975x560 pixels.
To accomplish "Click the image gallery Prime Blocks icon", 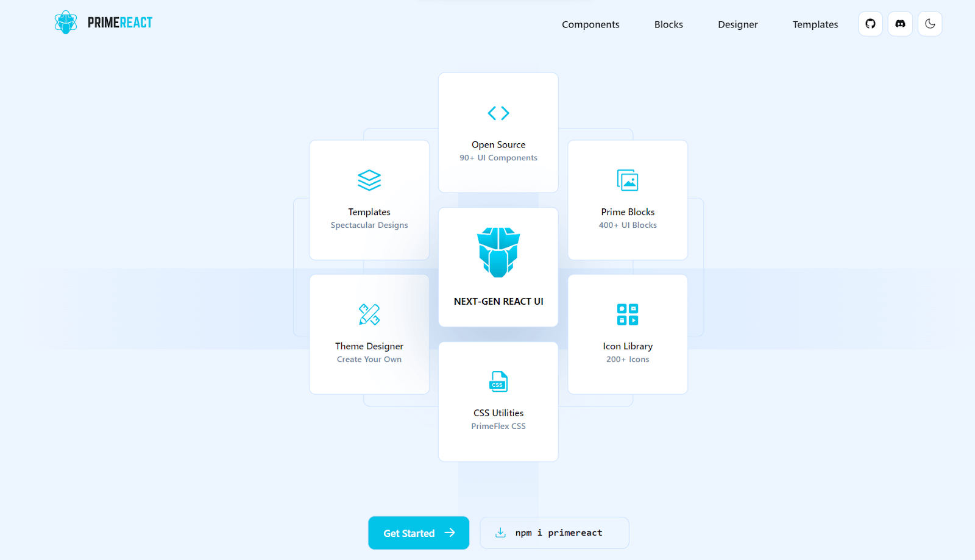I will [627, 180].
